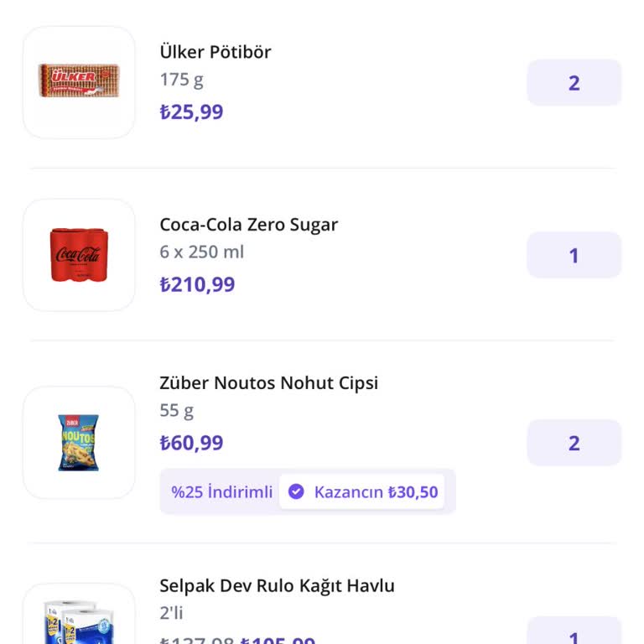Click the checkmark icon beside Kazancın
Viewport: 644px width, 644px height.
click(296, 492)
